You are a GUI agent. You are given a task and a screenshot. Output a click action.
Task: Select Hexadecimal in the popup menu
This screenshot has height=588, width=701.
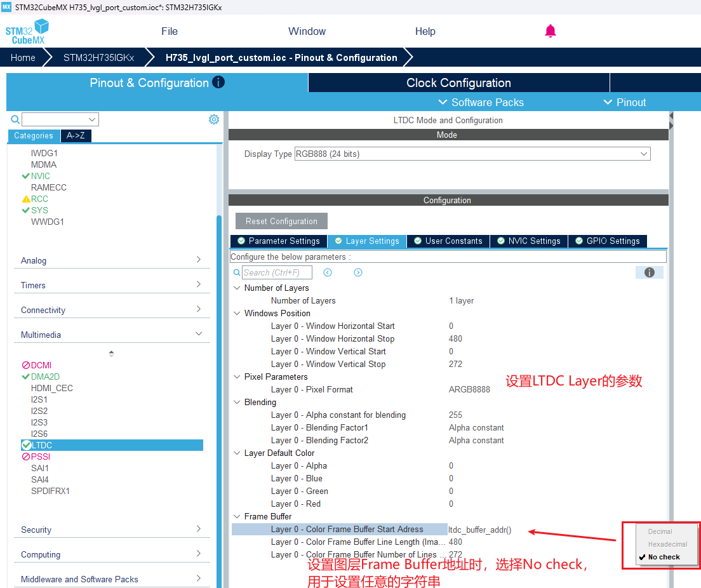click(667, 544)
